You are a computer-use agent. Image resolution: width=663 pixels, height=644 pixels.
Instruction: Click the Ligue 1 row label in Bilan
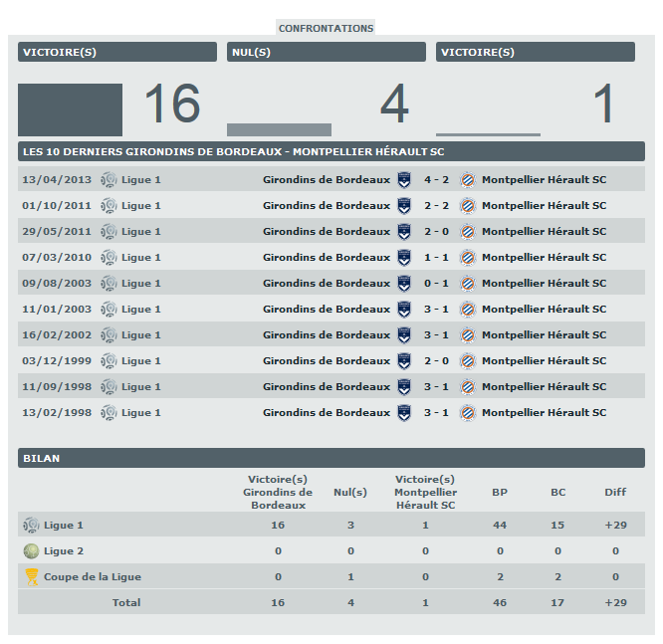[64, 526]
